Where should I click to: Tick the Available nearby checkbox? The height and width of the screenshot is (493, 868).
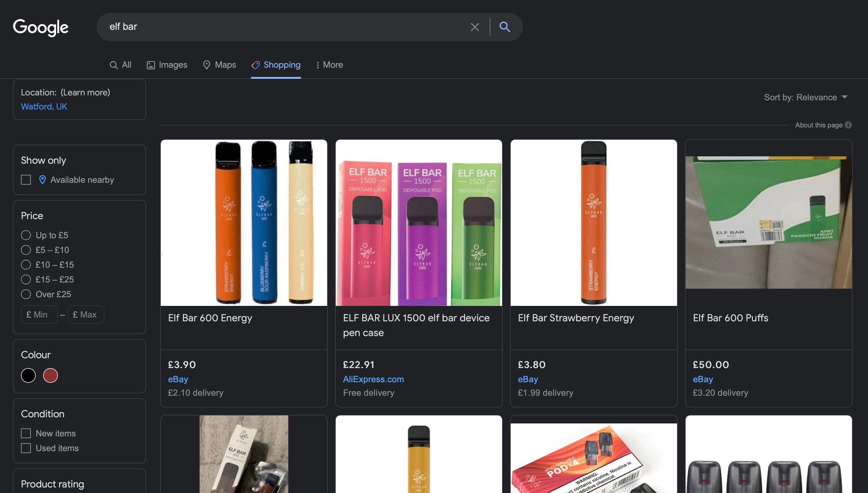click(x=26, y=180)
